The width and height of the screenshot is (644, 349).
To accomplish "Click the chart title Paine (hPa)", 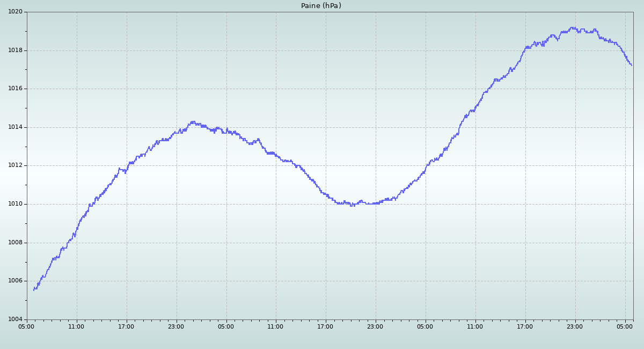I will [x=321, y=6].
